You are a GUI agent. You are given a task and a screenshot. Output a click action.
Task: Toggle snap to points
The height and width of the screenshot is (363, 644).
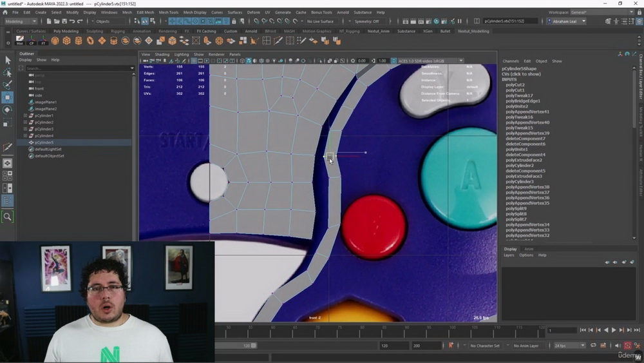pos(272,21)
